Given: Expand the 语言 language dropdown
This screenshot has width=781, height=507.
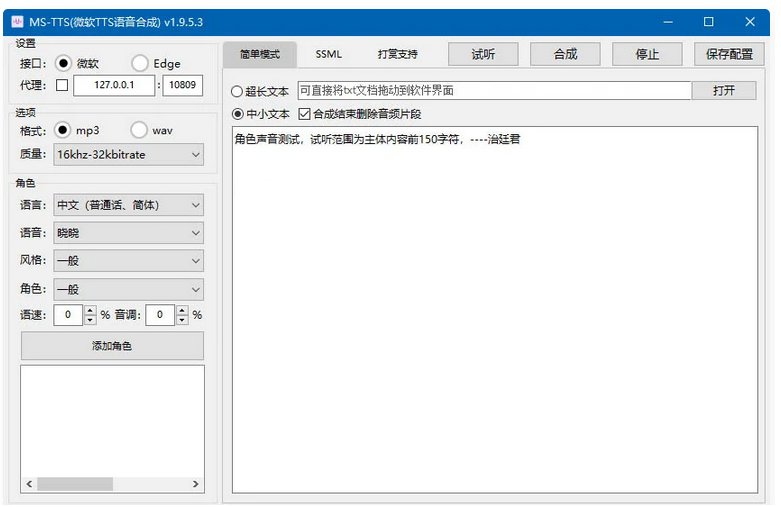Looking at the screenshot, I should (x=128, y=205).
